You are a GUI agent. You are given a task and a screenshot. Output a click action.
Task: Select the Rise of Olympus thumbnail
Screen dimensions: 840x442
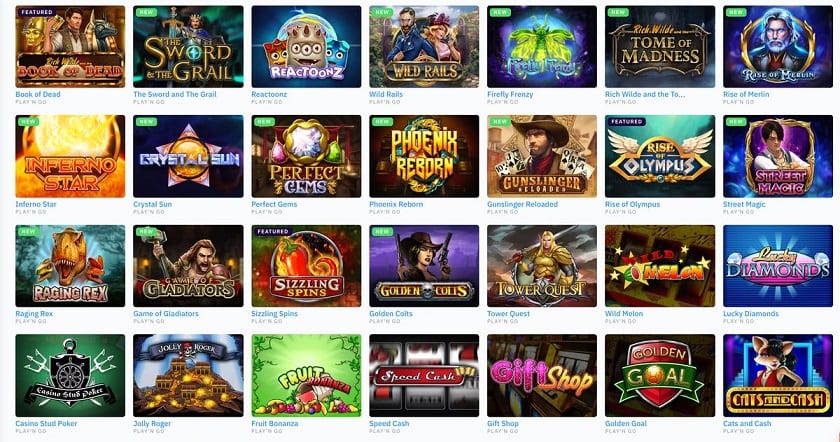[660, 156]
